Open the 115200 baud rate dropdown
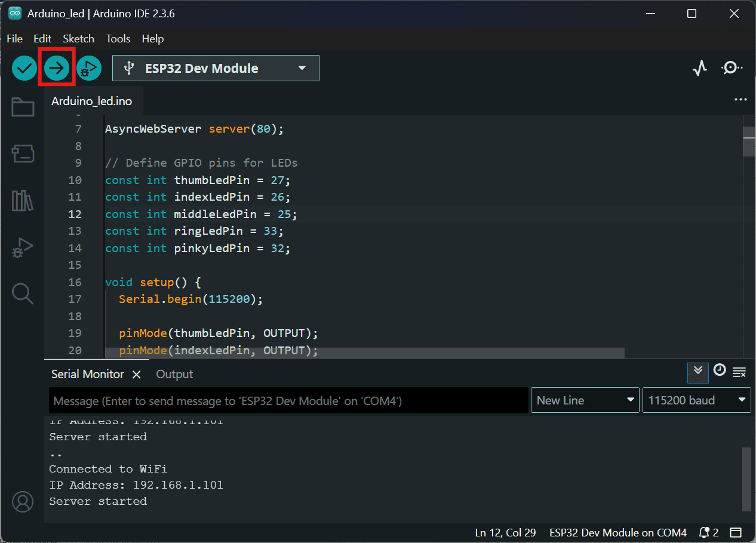Viewport: 756px width, 543px height. point(696,400)
